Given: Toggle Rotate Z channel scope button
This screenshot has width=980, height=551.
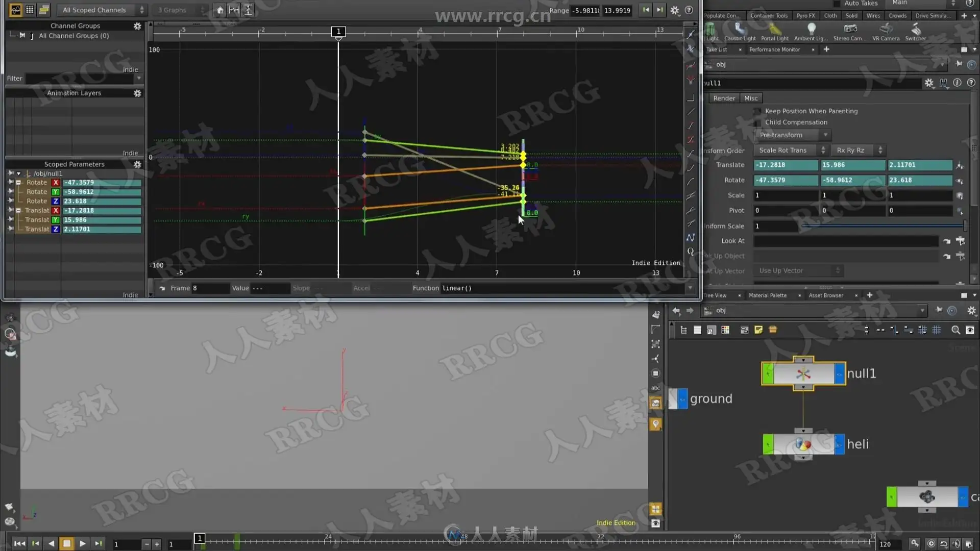Looking at the screenshot, I should pos(56,202).
